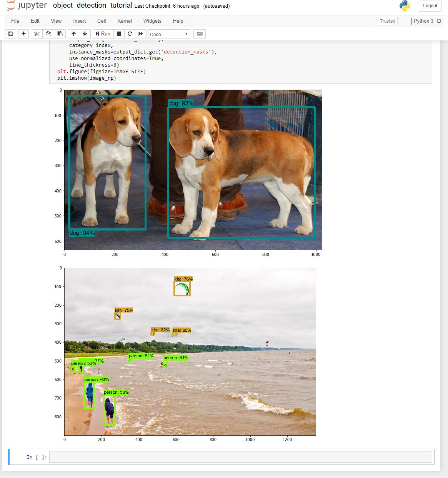
Task: Click the line_thickness=8 code line
Action: pos(94,65)
